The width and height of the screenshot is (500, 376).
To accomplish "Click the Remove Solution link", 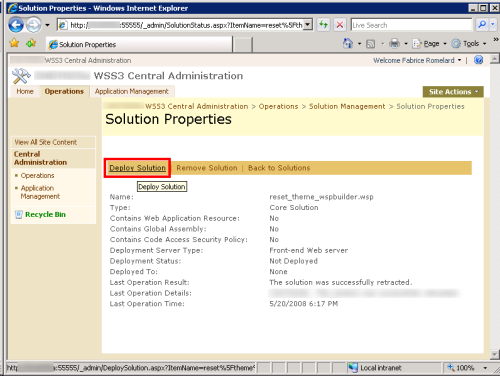I will (x=207, y=168).
